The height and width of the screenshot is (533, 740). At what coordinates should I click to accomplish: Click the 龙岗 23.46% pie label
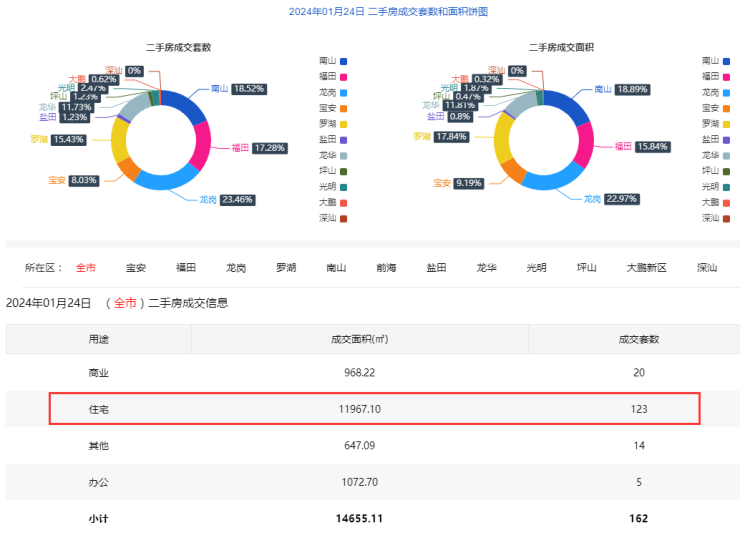pyautogui.click(x=238, y=200)
